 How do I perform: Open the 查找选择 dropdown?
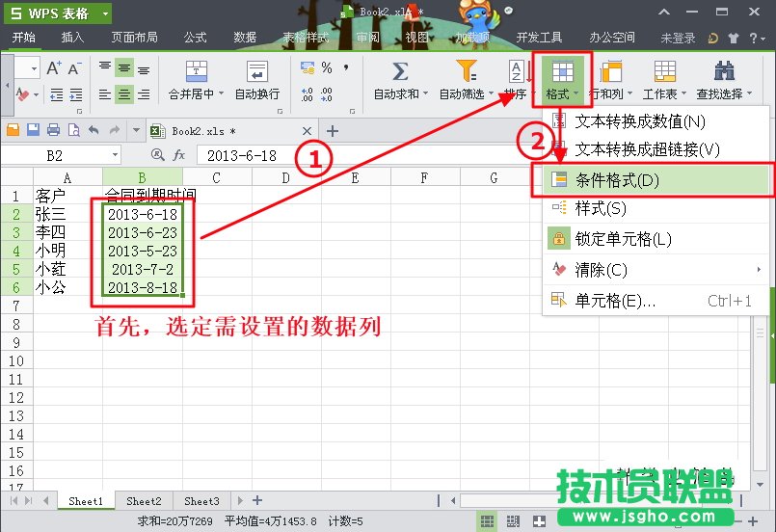coord(724,80)
